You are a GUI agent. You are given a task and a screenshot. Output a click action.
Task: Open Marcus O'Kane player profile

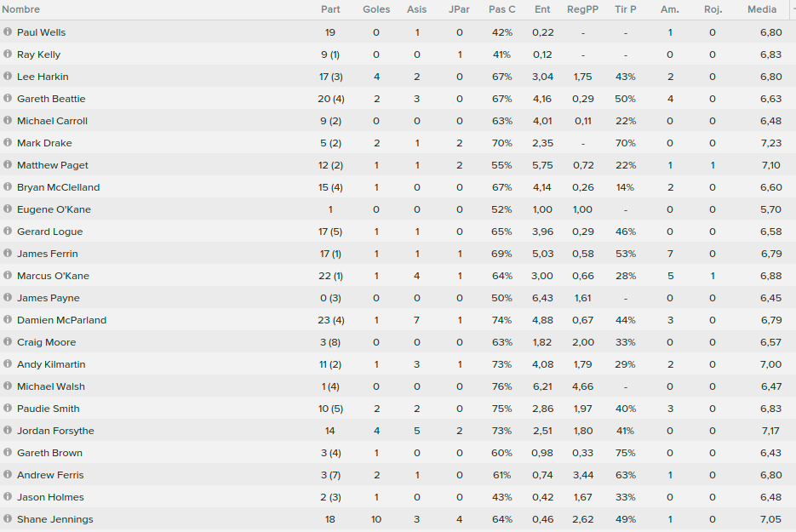[54, 276]
